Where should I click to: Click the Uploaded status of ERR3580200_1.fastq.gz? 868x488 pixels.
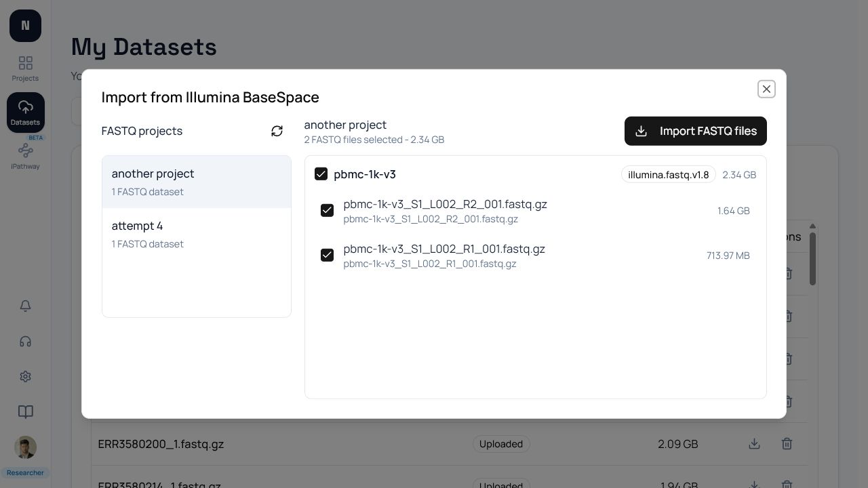(x=501, y=444)
